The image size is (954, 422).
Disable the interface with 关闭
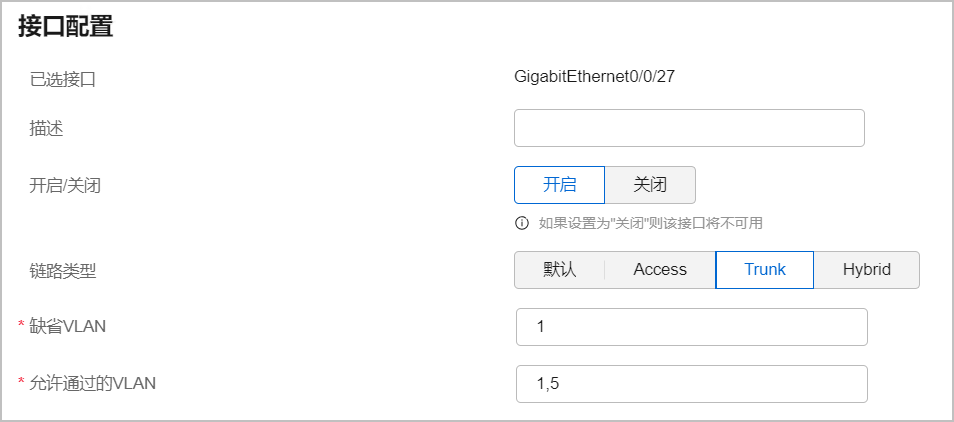click(650, 185)
